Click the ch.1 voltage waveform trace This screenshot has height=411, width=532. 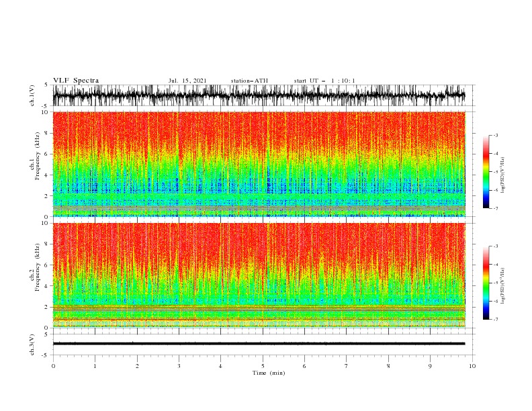259,95
